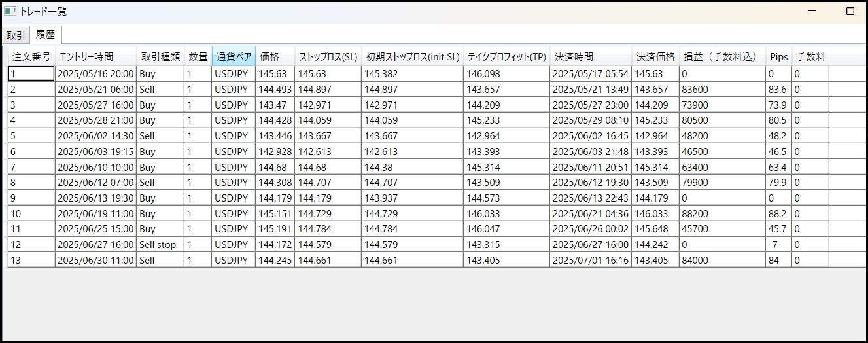
Task: Click Pips cell showing -7
Action: (x=778, y=245)
